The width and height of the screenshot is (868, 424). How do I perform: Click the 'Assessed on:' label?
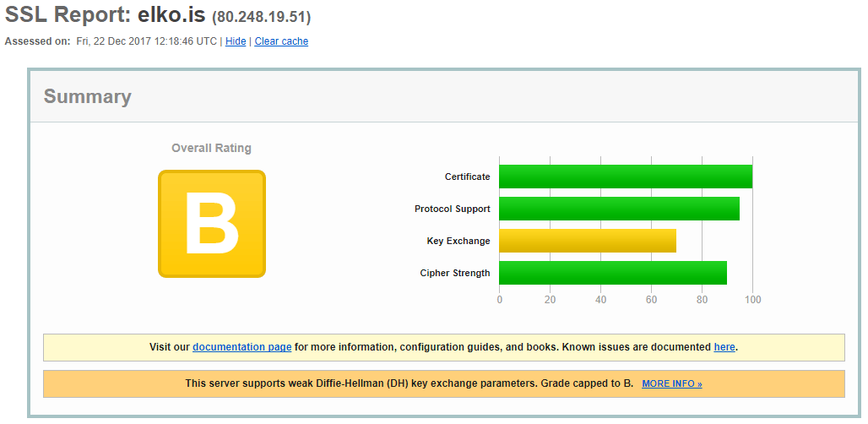click(x=38, y=41)
